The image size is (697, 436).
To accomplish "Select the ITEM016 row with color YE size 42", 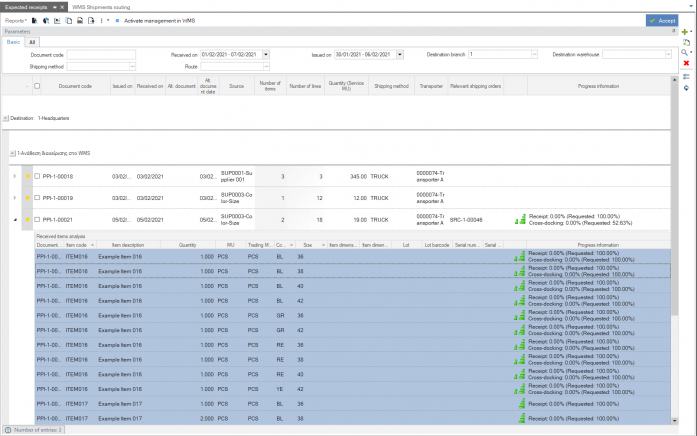I will point(353,389).
